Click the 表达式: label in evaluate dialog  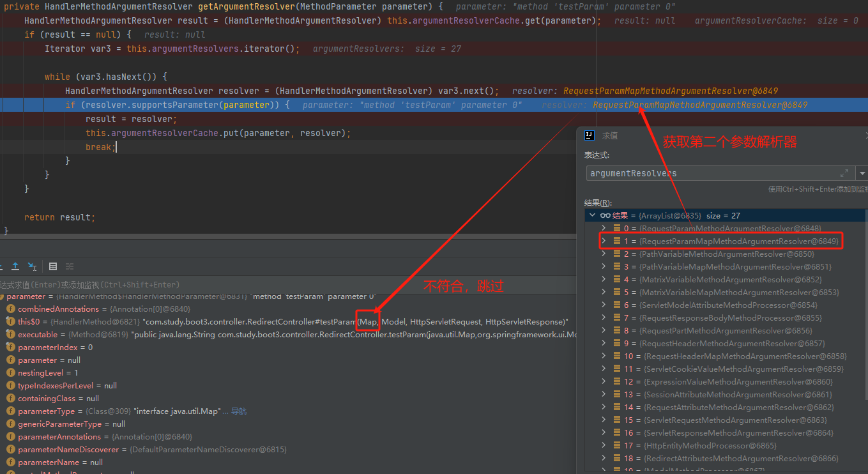coord(597,155)
